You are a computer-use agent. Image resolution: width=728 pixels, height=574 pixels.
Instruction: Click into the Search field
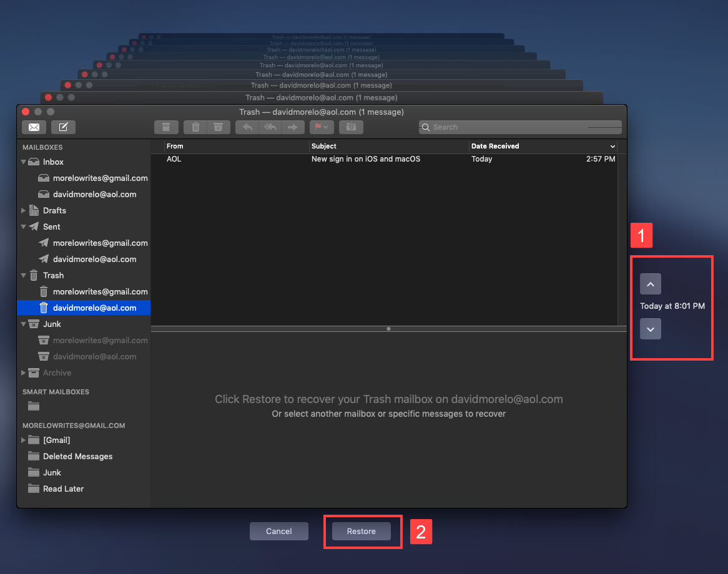coord(520,127)
